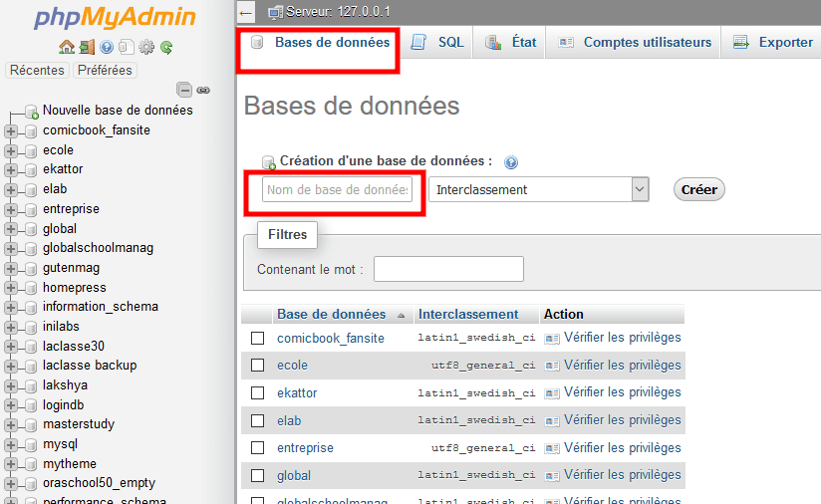The width and height of the screenshot is (821, 504).
Task: Tick checkbox for comicbook_fansite row
Action: 258,338
